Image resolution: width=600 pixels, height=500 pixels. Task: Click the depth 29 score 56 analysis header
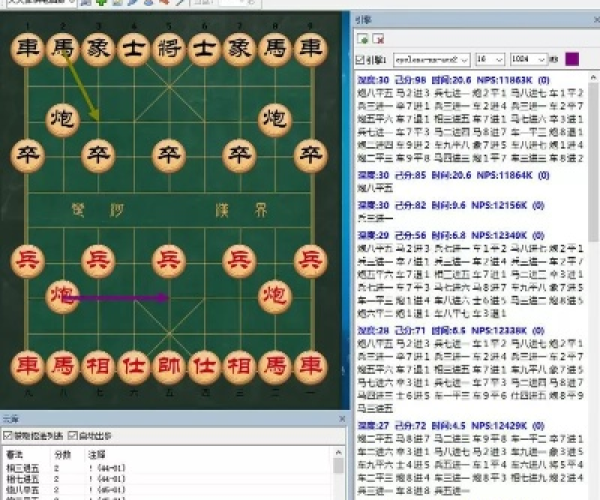coord(451,235)
